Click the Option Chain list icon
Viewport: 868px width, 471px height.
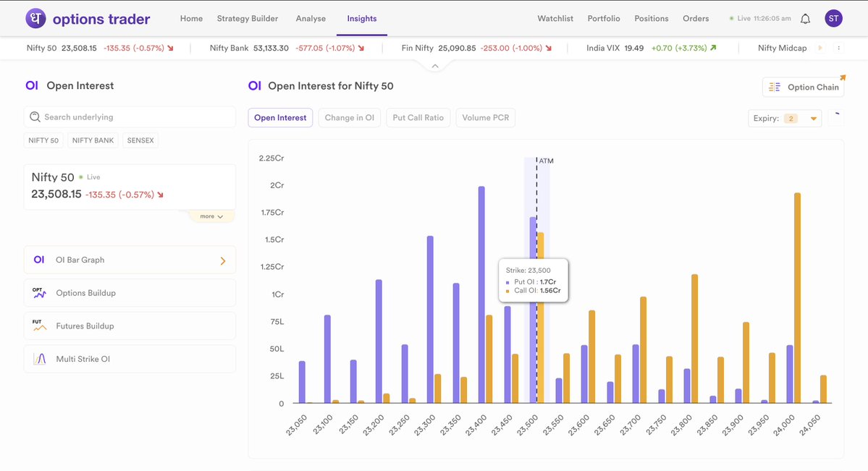point(775,87)
